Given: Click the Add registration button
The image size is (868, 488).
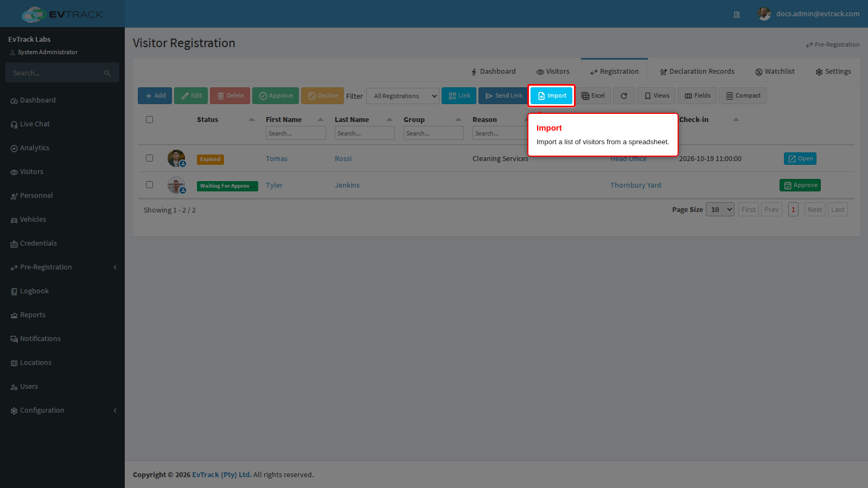Looking at the screenshot, I should [x=155, y=96].
